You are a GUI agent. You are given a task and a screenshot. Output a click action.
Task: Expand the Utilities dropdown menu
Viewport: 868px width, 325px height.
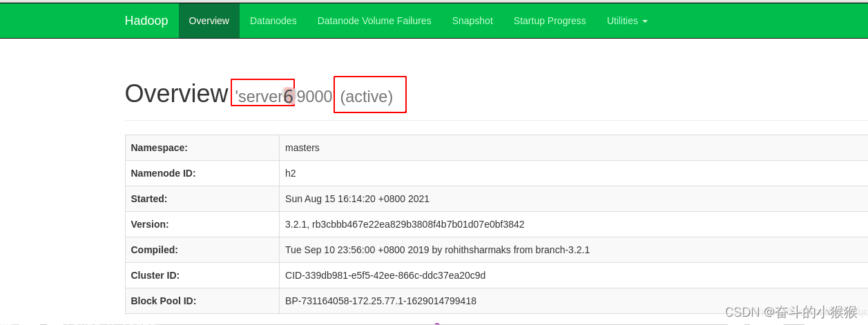tap(627, 21)
